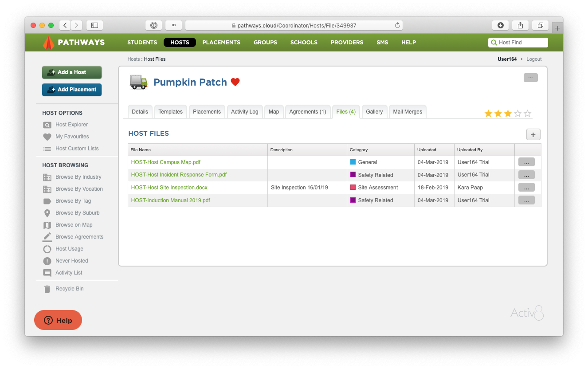Screen dimensions: 588x369
Task: Toggle the Safari sidebar button
Action: [x=94, y=25]
